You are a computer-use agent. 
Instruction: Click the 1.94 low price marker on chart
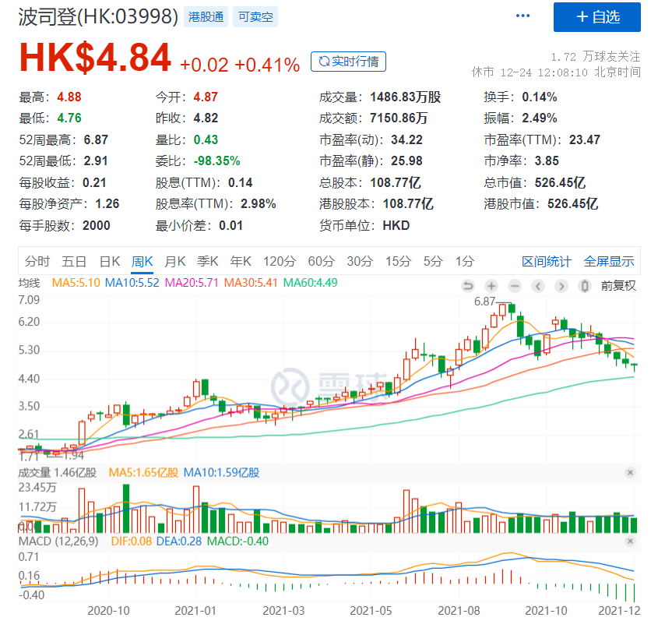(74, 455)
